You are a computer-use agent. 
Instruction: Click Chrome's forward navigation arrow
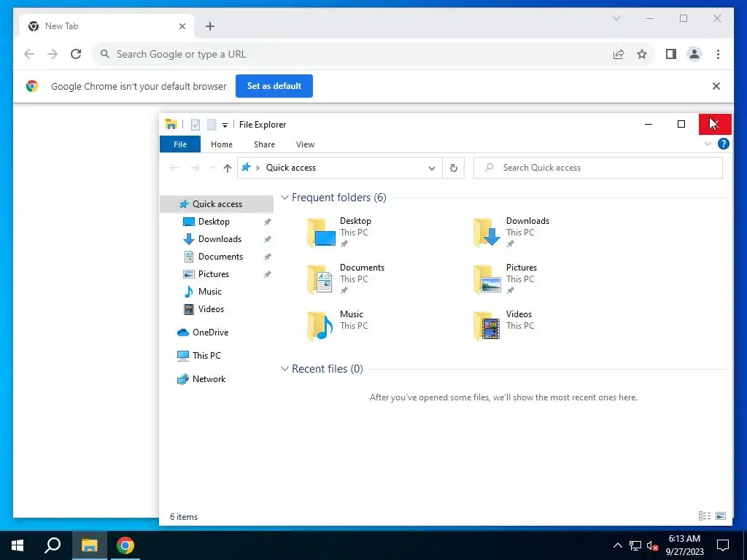point(53,54)
